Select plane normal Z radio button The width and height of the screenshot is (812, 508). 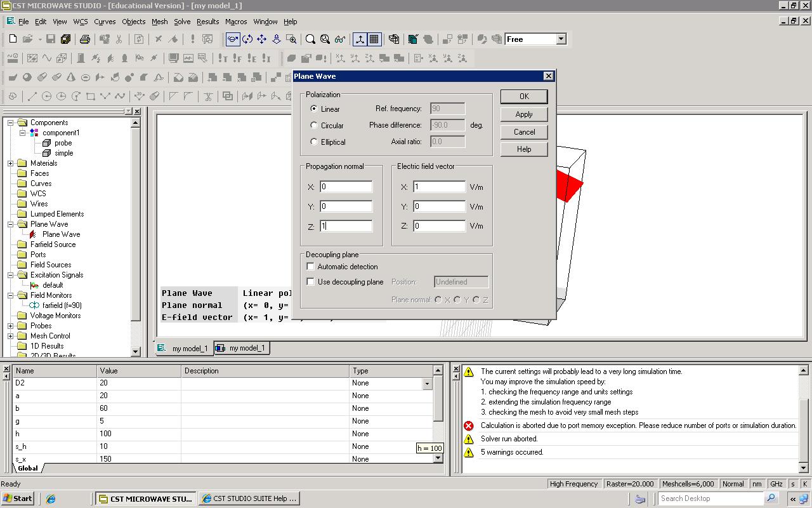[476, 300]
